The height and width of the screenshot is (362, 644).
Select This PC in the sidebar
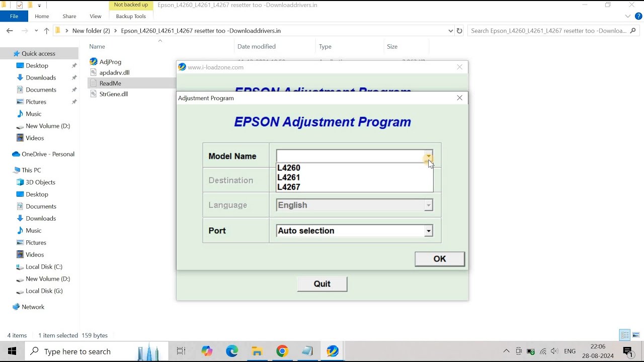[31, 170]
